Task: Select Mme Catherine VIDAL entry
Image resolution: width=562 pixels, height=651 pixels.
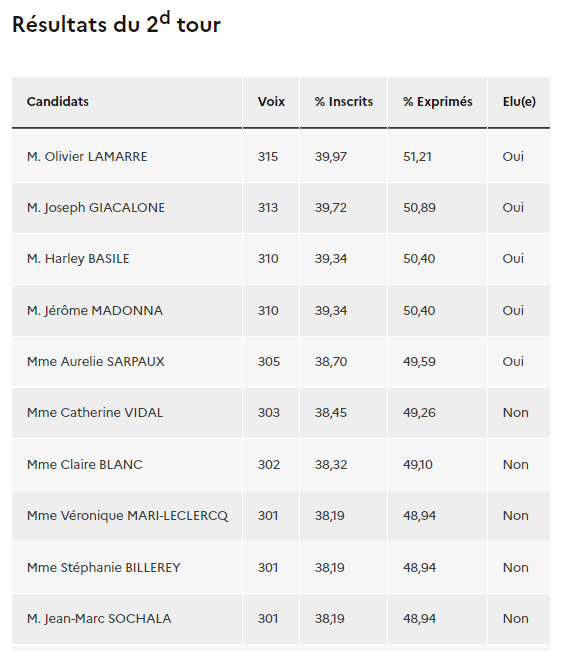Action: click(x=95, y=413)
